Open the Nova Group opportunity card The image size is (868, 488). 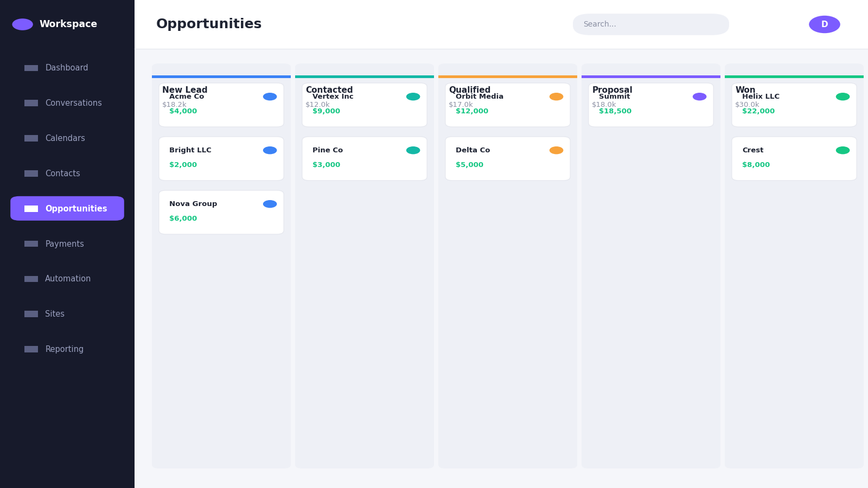pos(221,212)
